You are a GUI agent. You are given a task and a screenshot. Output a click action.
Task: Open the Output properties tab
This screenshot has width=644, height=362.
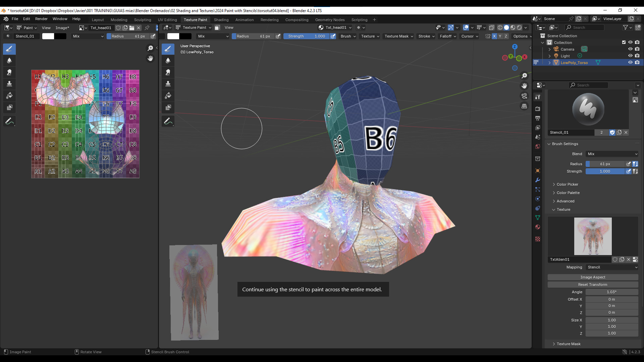point(538,118)
